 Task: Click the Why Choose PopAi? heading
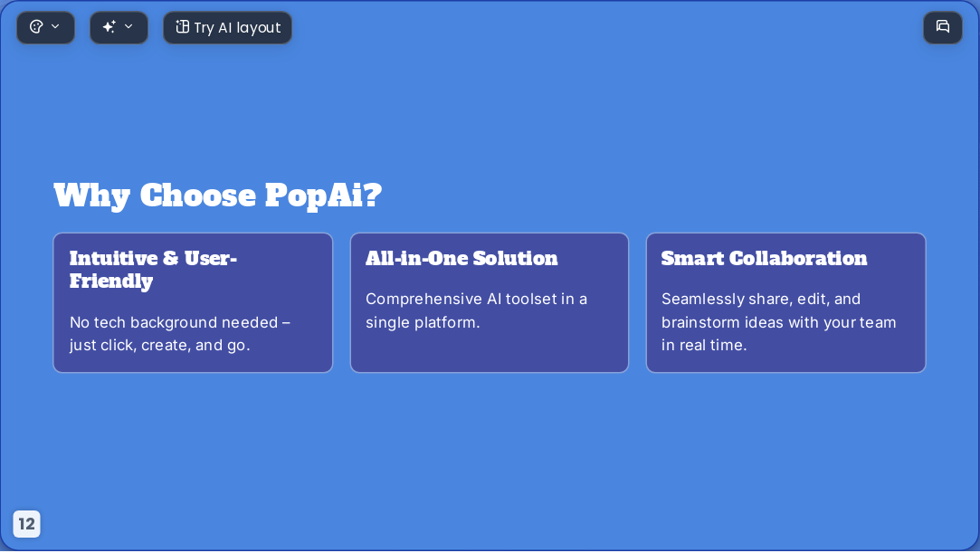tap(217, 195)
